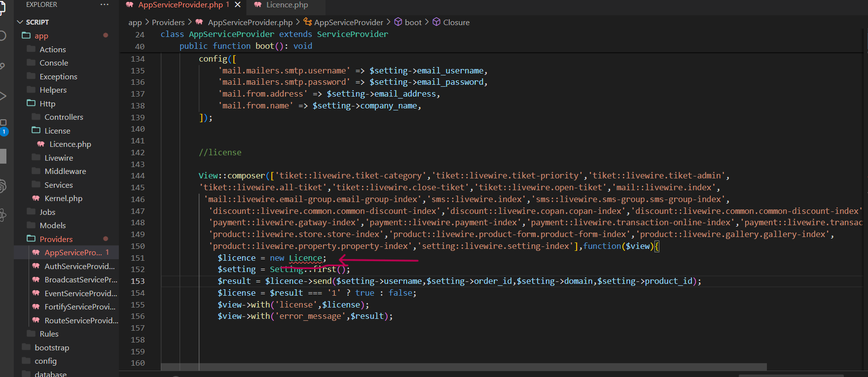This screenshot has width=868, height=377.
Task: Click line number 153 in the gutter
Action: point(138,281)
